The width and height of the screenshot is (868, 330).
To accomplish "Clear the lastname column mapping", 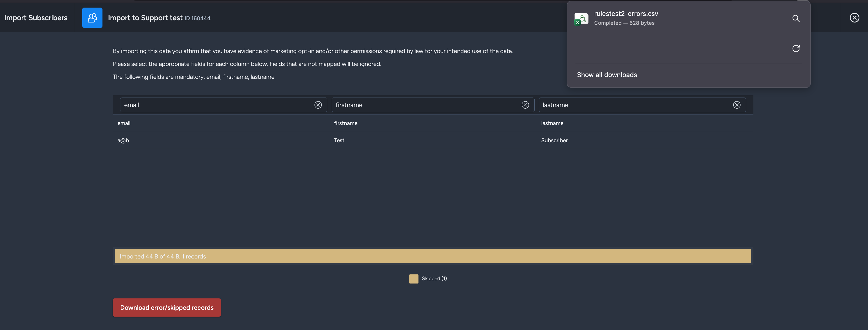I will (x=737, y=105).
